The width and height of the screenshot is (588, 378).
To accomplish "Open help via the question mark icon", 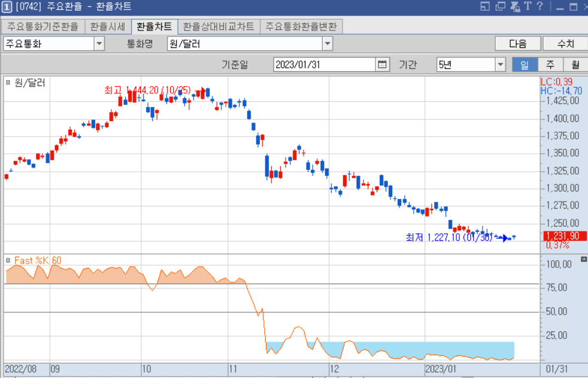I will coord(539,6).
